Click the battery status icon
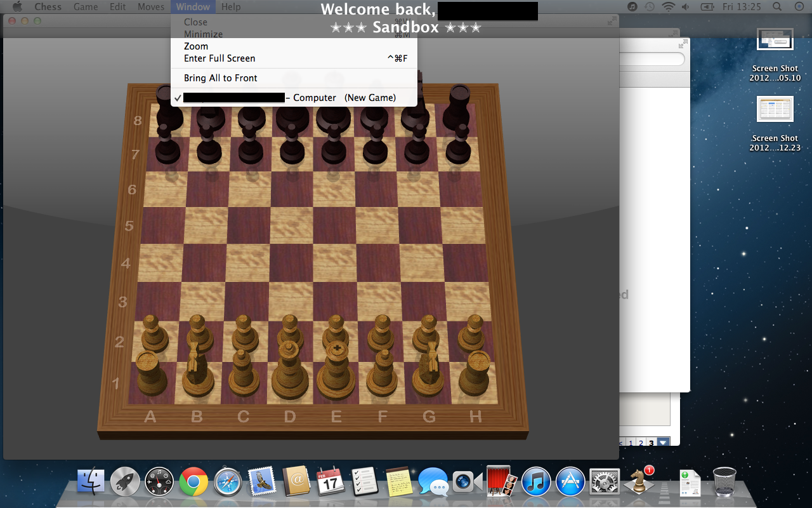Screen dimensions: 812x508 [x=707, y=7]
